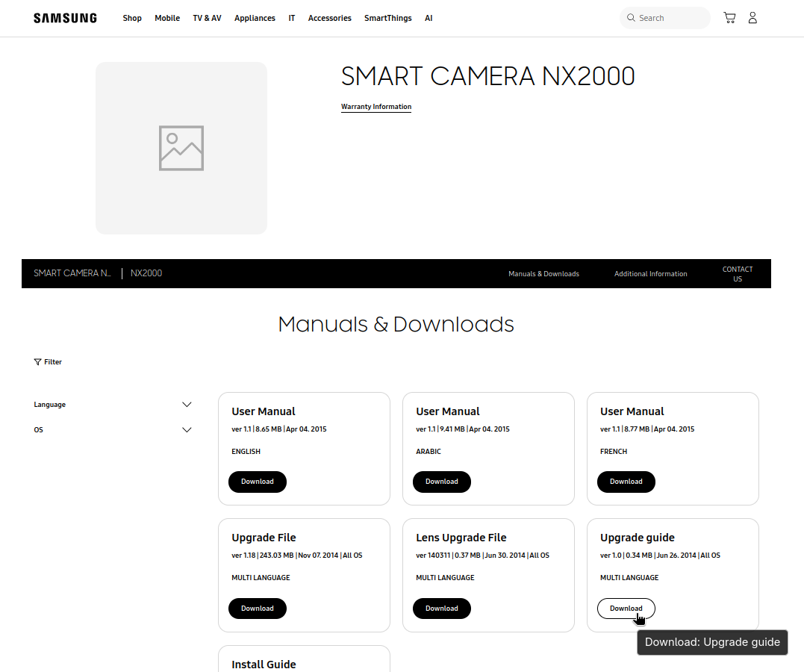The image size is (804, 672).
Task: Download the Arabic User Manual
Action: coord(441,482)
